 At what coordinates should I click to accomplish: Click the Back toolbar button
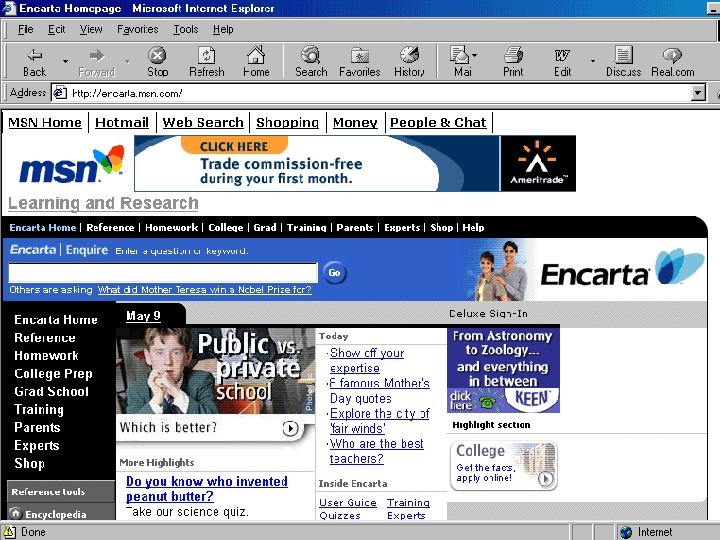pyautogui.click(x=34, y=62)
